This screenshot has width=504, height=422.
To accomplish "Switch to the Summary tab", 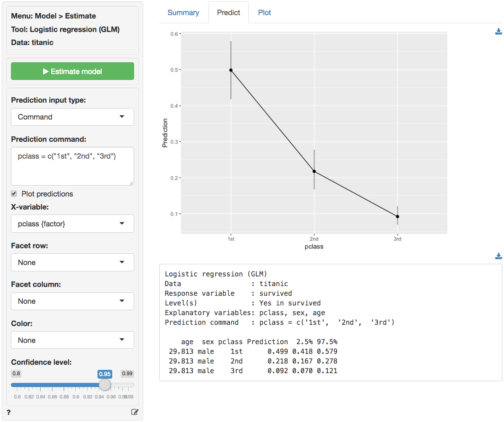I will pyautogui.click(x=183, y=13).
